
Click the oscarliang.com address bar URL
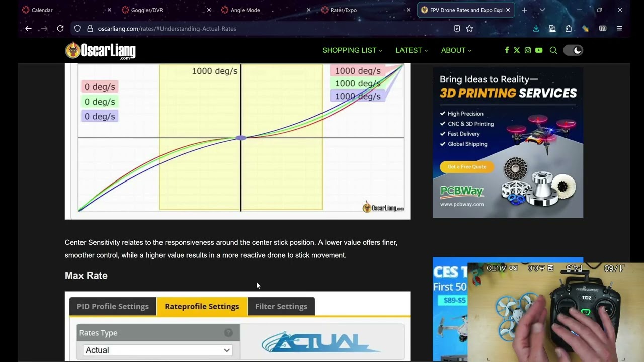pyautogui.click(x=167, y=29)
